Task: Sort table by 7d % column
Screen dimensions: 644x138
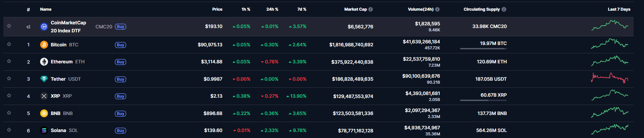Action: coord(301,9)
